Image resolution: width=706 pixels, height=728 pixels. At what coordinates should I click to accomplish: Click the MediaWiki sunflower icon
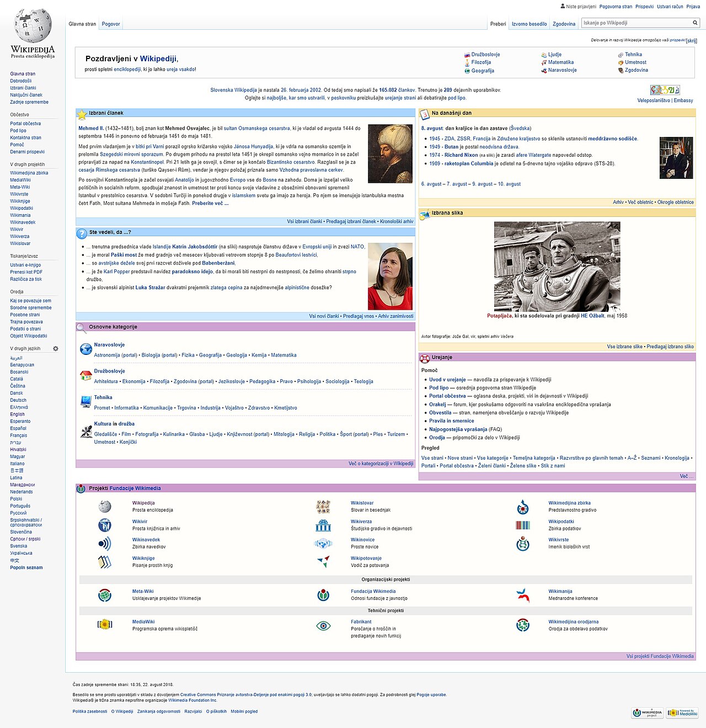click(105, 624)
